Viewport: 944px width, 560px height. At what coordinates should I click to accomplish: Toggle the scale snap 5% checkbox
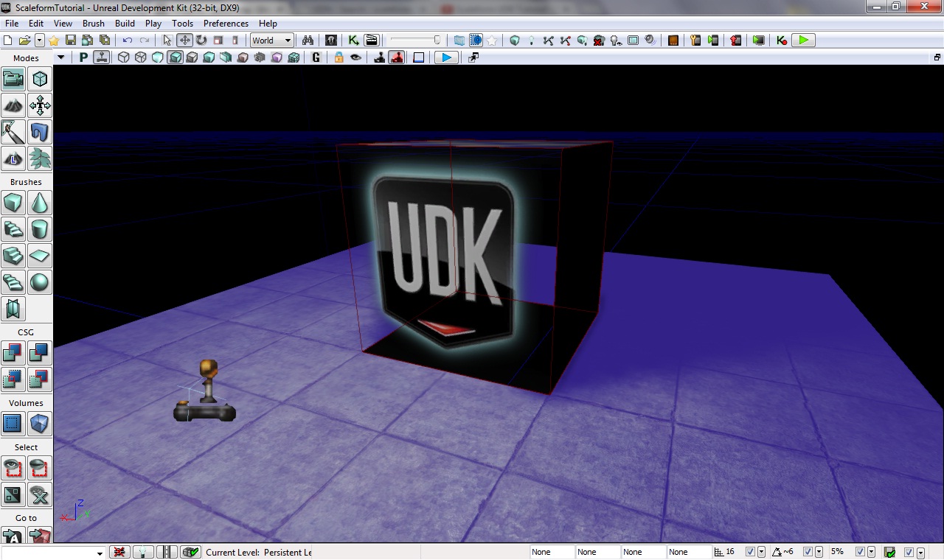[860, 552]
